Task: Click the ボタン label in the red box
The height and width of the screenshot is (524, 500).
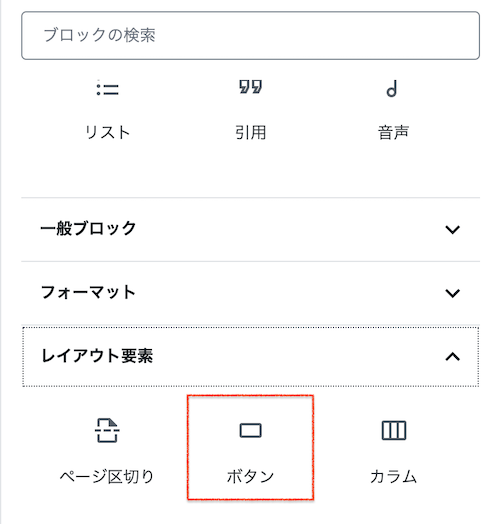Action: [250, 477]
